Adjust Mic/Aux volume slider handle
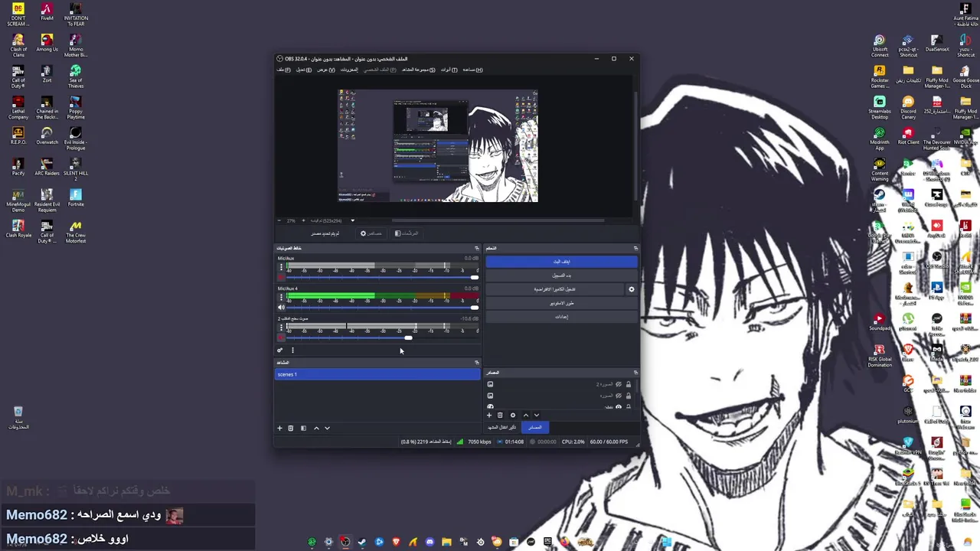The image size is (980, 551). tap(475, 277)
